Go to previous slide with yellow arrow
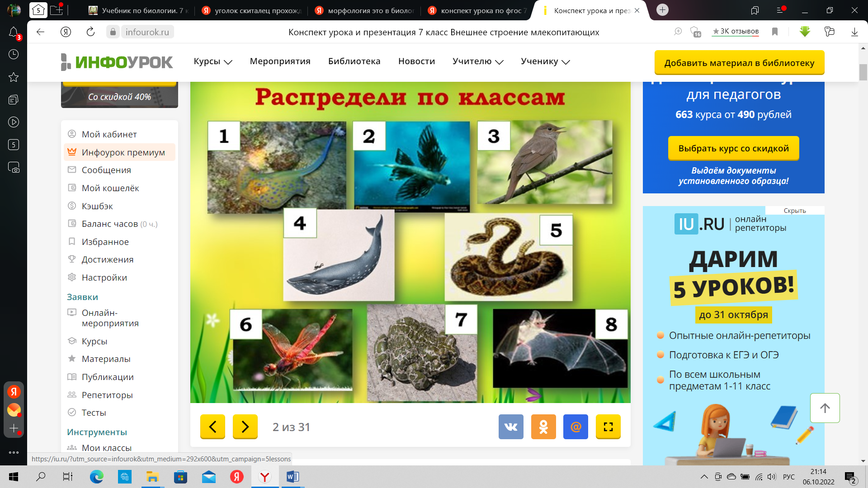This screenshot has width=868, height=488. tap(212, 427)
